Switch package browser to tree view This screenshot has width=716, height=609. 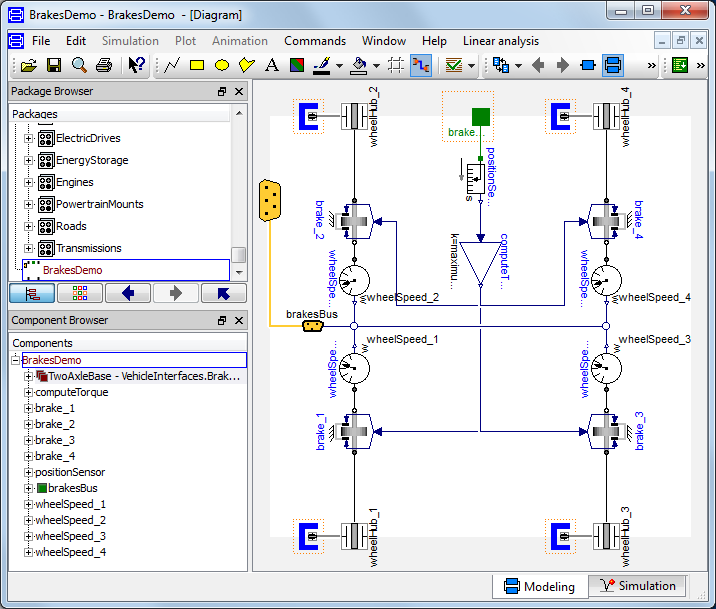pos(30,293)
